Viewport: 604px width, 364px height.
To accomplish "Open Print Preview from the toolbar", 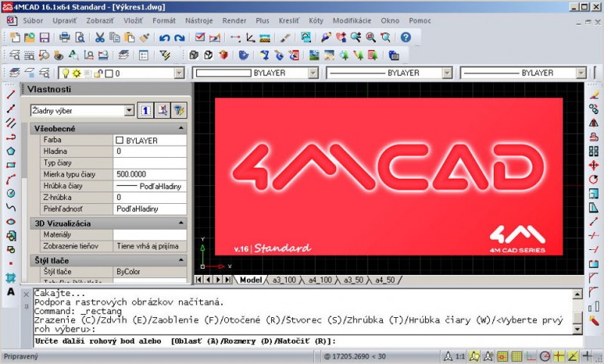I will tap(79, 37).
